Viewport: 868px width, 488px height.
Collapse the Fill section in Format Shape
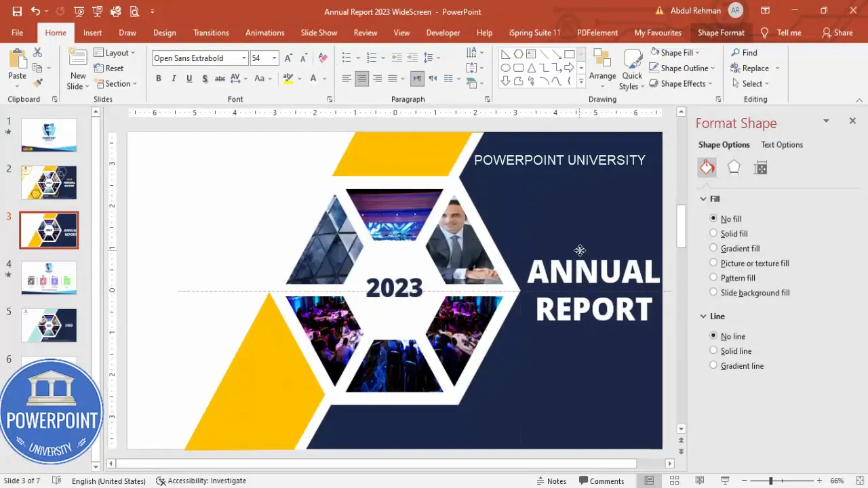tap(703, 199)
